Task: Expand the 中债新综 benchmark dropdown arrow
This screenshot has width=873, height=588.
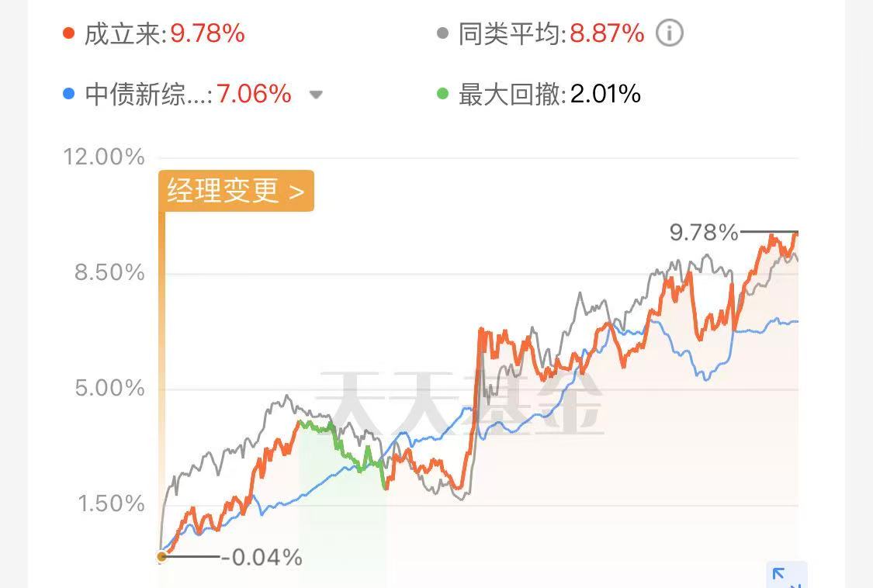Action: [316, 95]
